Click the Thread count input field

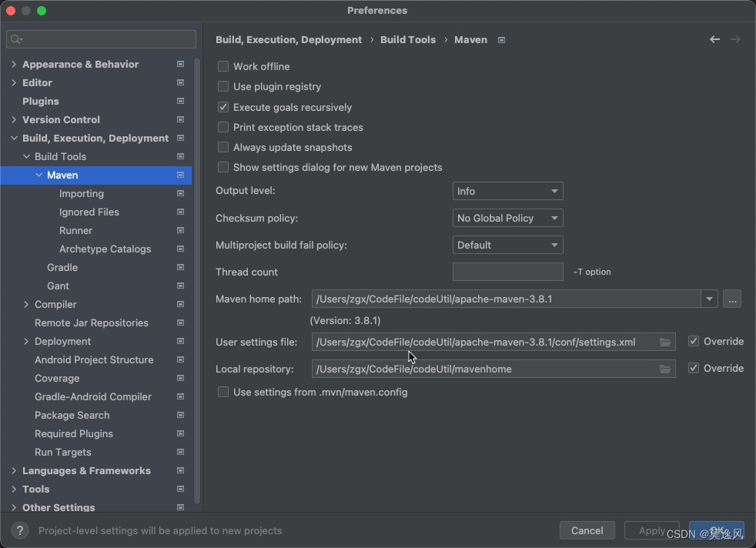tap(507, 272)
